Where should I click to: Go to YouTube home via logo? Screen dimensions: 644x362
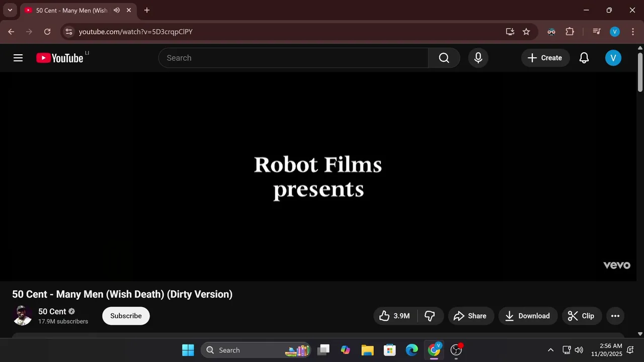pyautogui.click(x=59, y=58)
